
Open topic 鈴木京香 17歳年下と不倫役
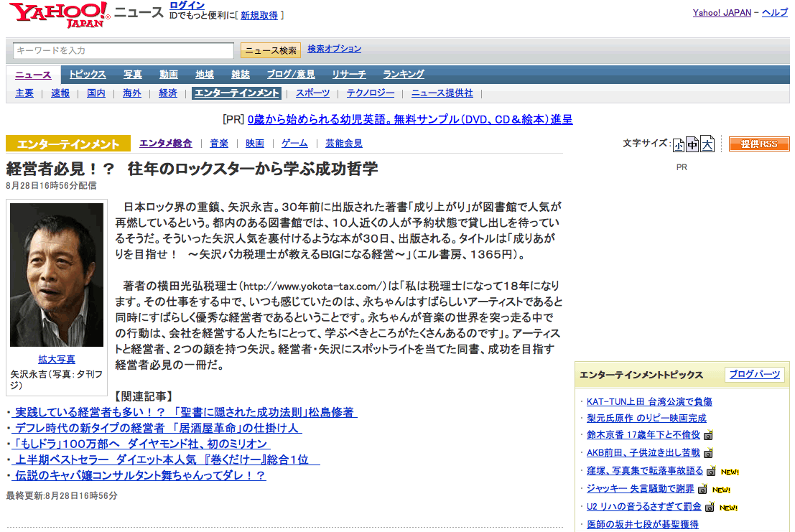coord(643,435)
